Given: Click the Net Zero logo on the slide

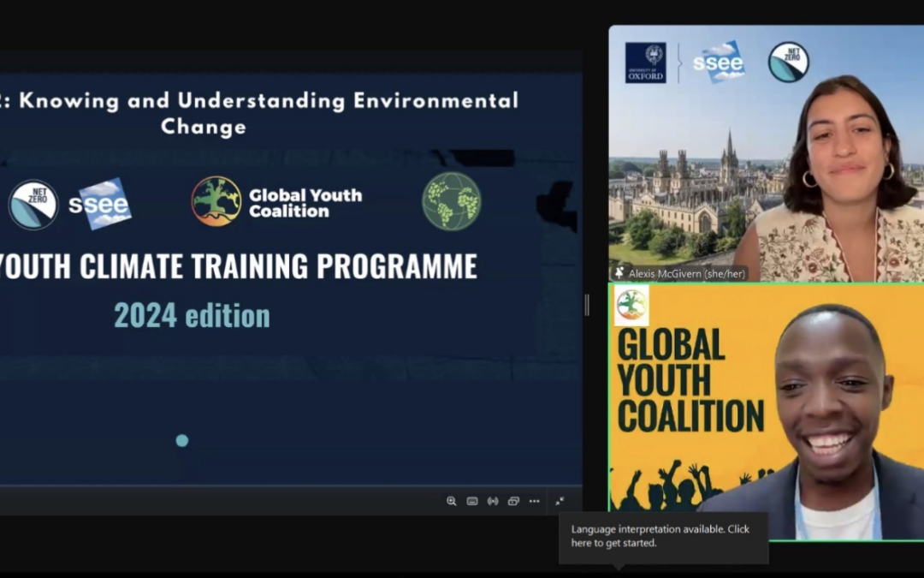Looking at the screenshot, I should (x=33, y=205).
